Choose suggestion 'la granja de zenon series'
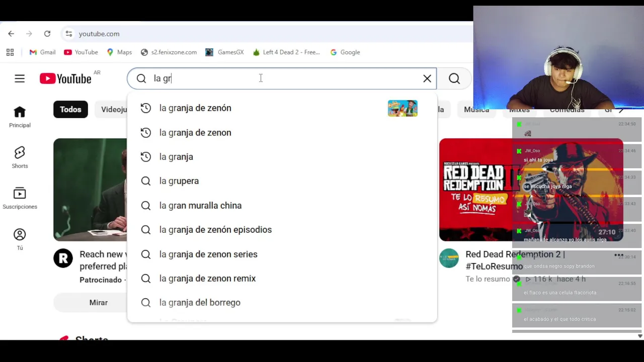644x362 pixels. click(x=282, y=254)
